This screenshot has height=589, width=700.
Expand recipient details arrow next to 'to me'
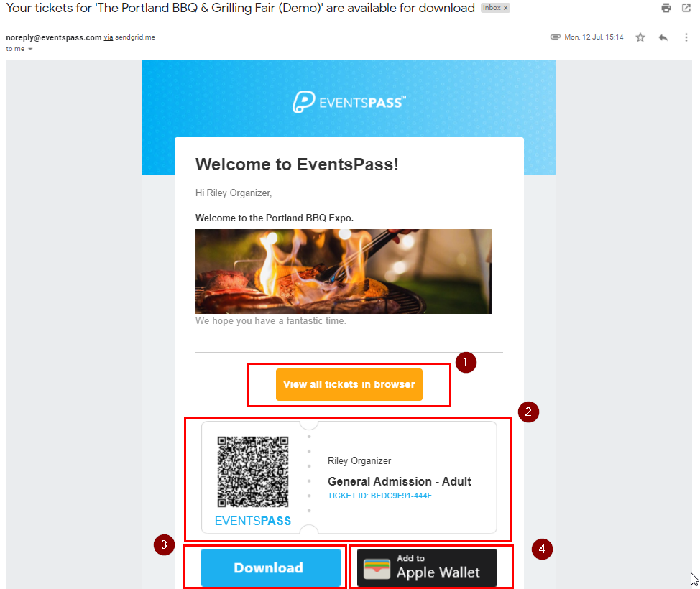30,49
